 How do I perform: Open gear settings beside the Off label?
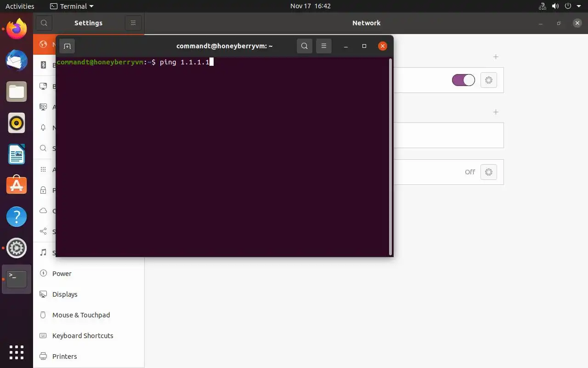coord(489,172)
